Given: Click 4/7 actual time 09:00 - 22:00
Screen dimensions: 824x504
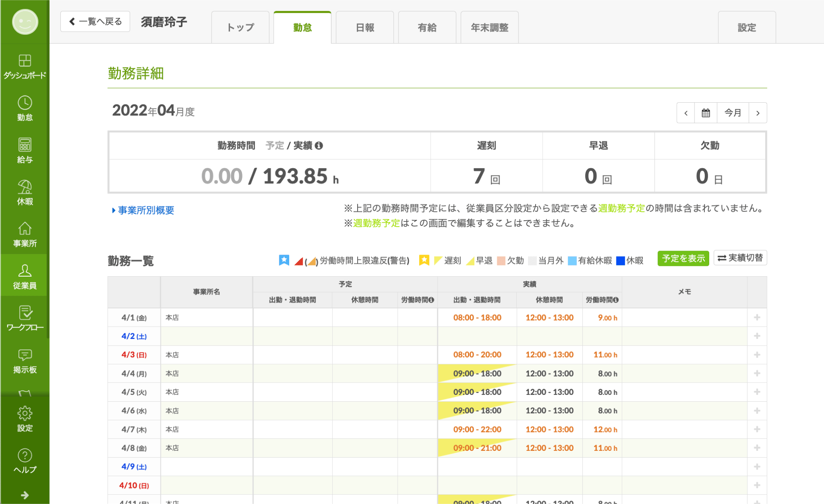Looking at the screenshot, I should [477, 429].
